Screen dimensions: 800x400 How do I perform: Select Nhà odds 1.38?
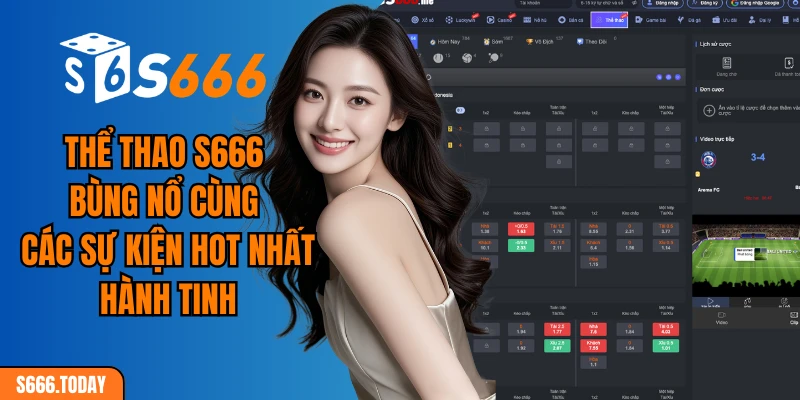pos(486,229)
